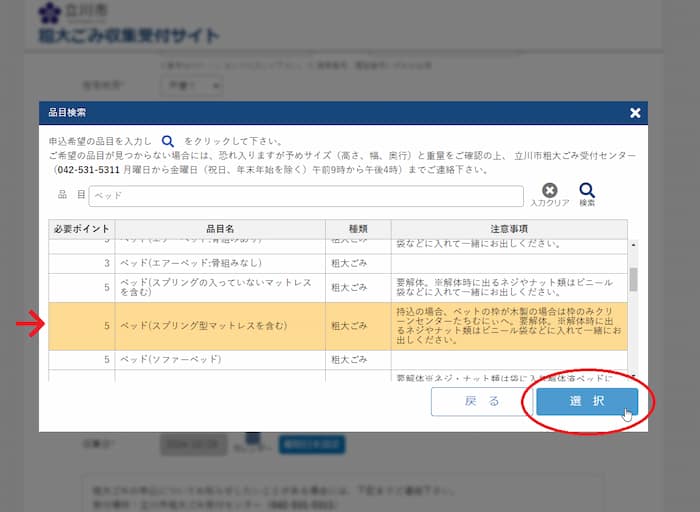Select the ベッド(スプリングの入っていないマットレスを含む) row
The width and height of the screenshot is (700, 512).
click(220, 288)
